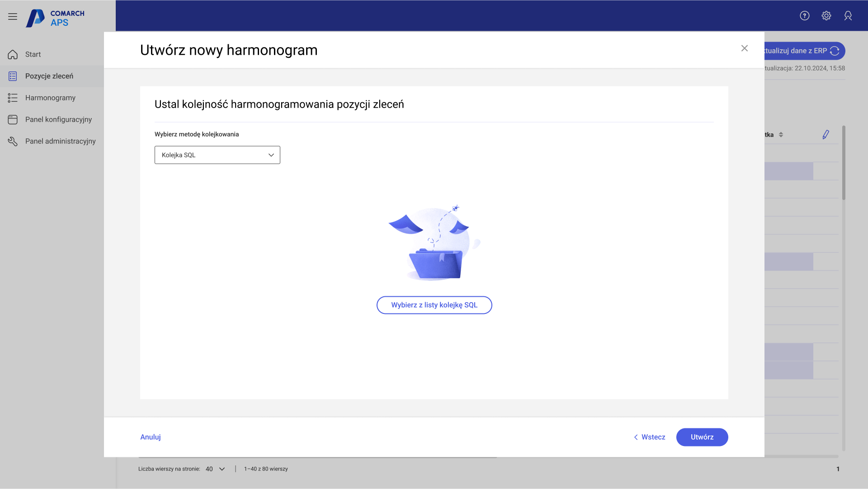Close the Utwórz nowy harmonogram dialog

click(744, 48)
